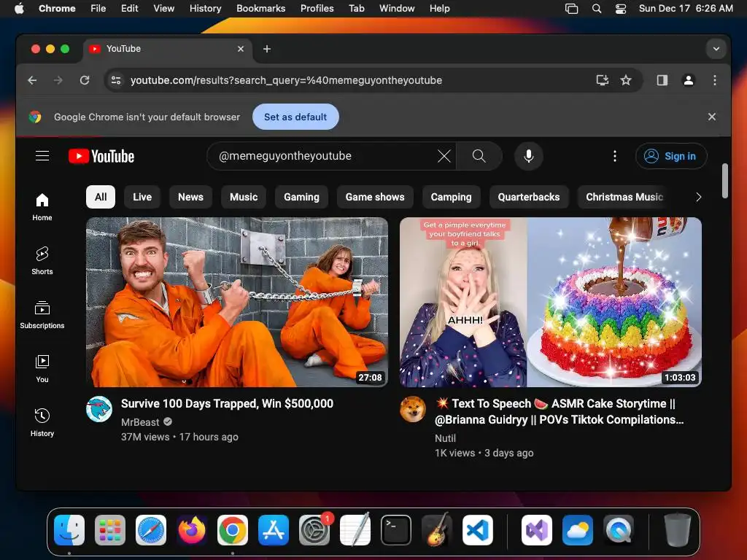Click the MrBeast channel avatar
The image size is (747, 560).
[x=99, y=409]
